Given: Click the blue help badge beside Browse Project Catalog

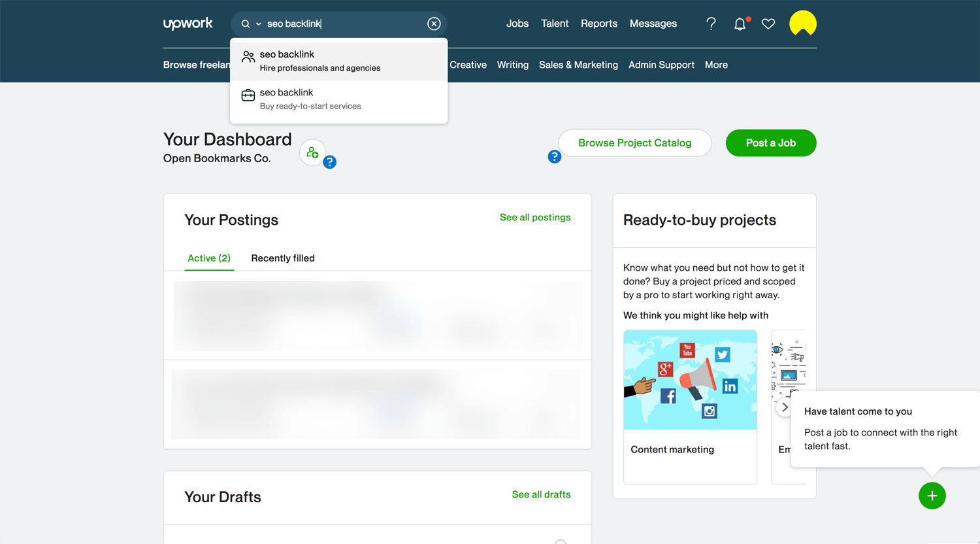Looking at the screenshot, I should click(x=555, y=157).
